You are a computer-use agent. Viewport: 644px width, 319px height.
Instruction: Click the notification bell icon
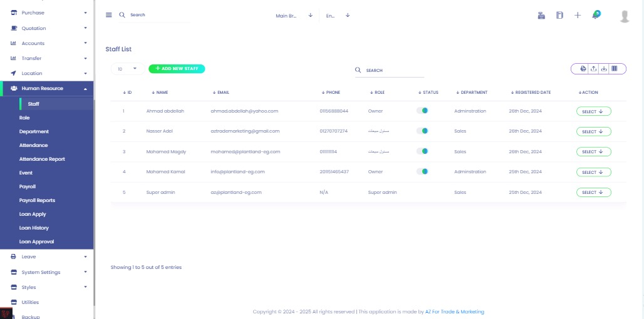[x=595, y=15]
